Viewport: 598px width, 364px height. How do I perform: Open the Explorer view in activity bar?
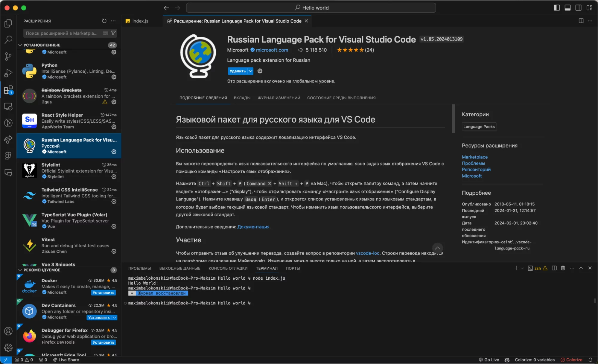point(8,23)
